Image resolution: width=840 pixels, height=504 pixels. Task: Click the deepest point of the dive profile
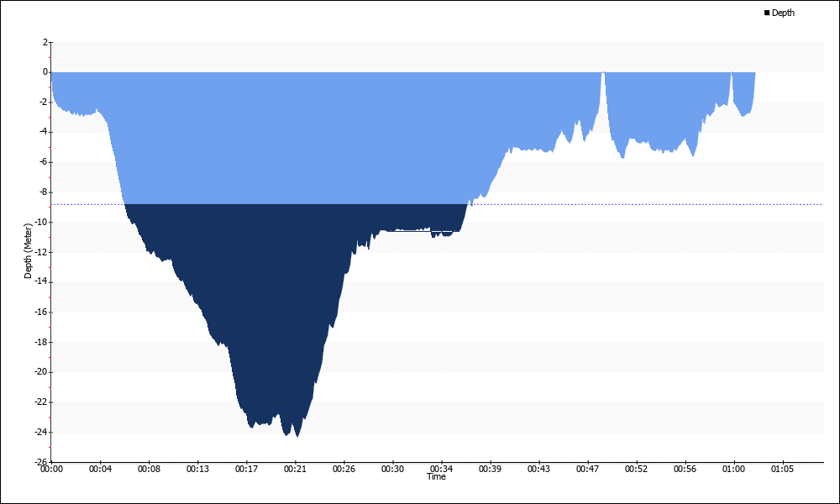pyautogui.click(x=298, y=436)
